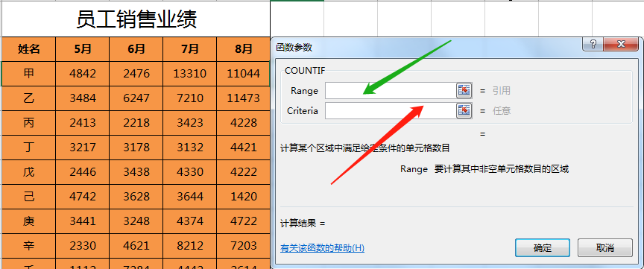Select cell with value 4330
Viewport: 644px width, 269px height.
(x=190, y=172)
